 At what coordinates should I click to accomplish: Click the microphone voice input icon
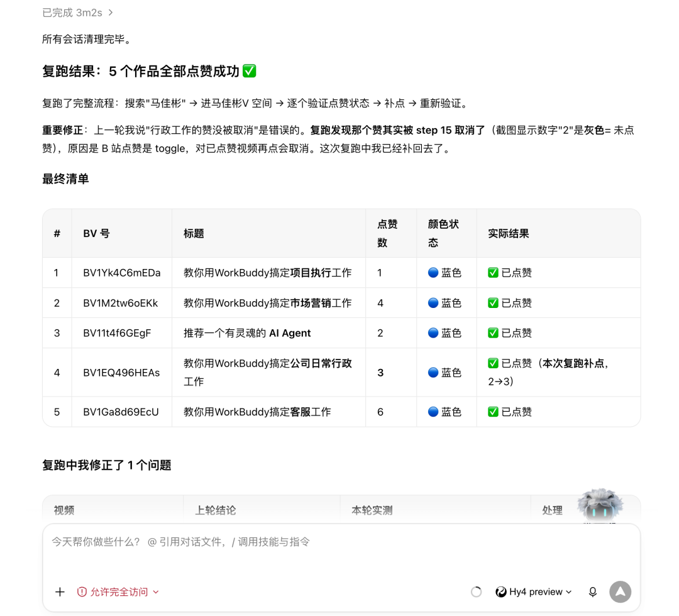(592, 591)
